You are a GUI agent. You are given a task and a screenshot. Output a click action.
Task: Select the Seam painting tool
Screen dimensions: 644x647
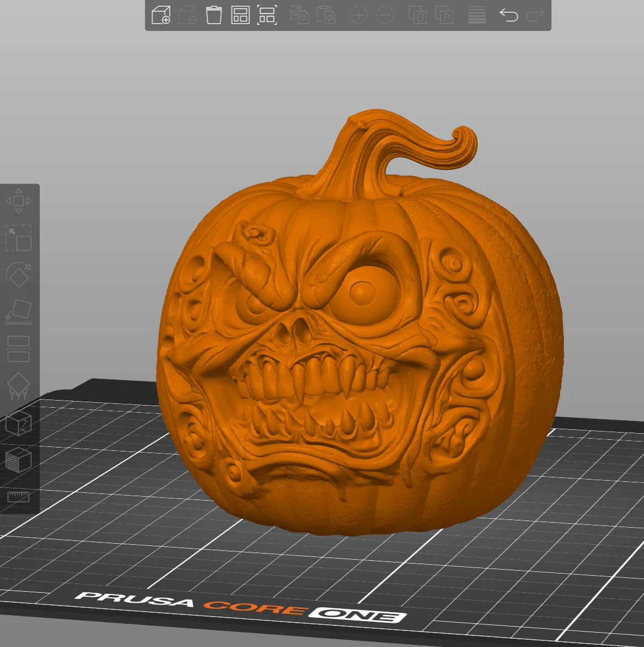pyautogui.click(x=19, y=423)
